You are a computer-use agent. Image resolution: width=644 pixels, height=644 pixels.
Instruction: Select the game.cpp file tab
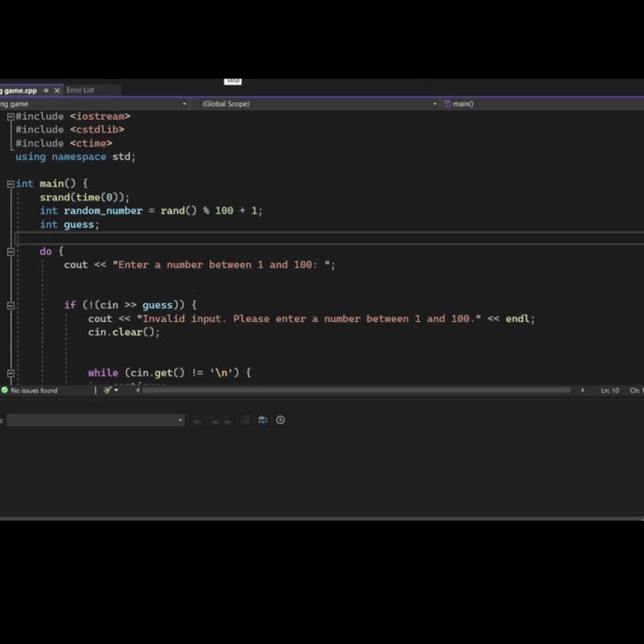(20, 90)
